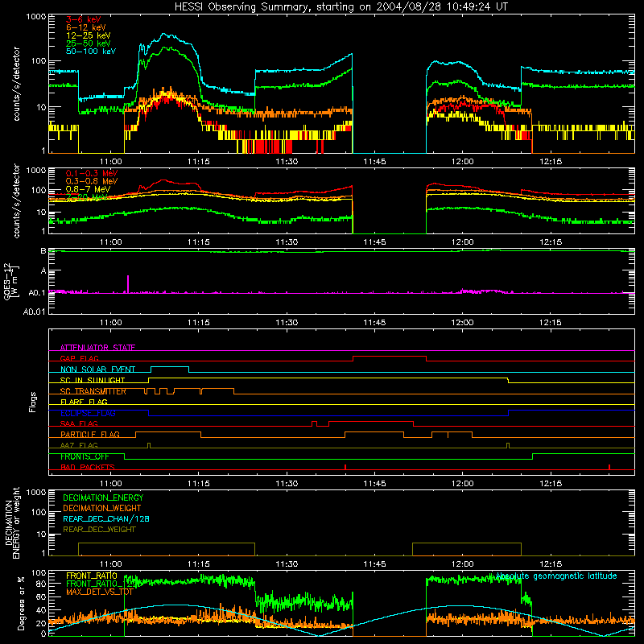Select the DECIMATION_ENERGY legend label
This screenshot has width=644, height=644.
point(103,497)
